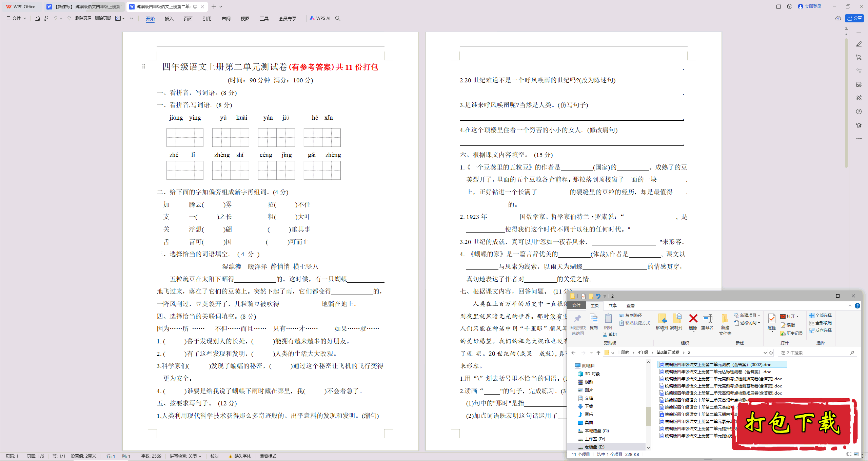Expand the quick access toolbar chevron
The image size is (868, 461).
tap(132, 18)
